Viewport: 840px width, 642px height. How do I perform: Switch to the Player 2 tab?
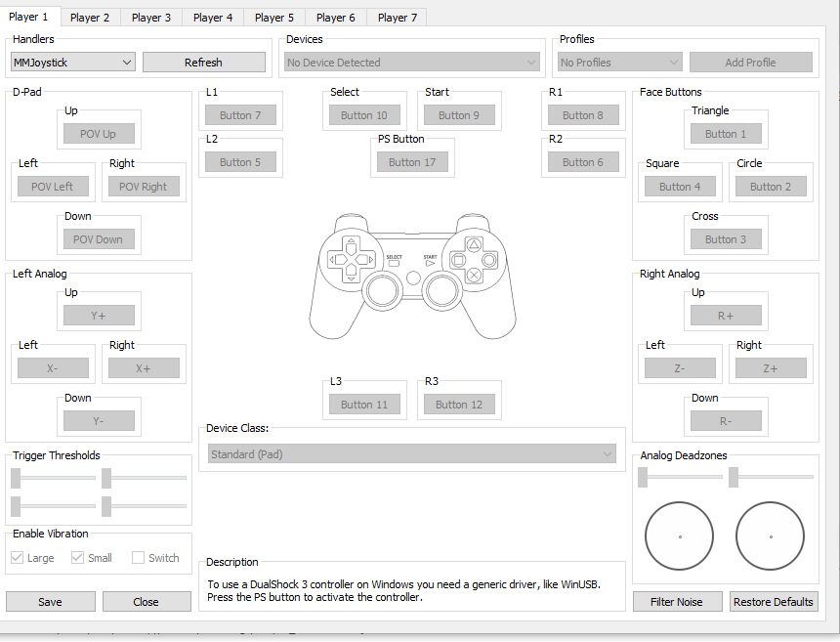pos(90,17)
